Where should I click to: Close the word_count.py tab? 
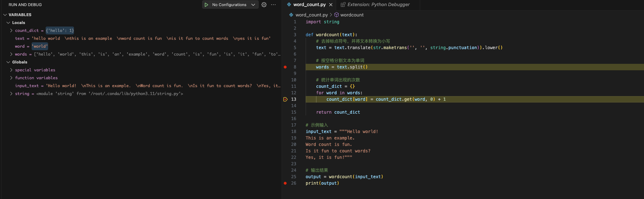click(331, 5)
